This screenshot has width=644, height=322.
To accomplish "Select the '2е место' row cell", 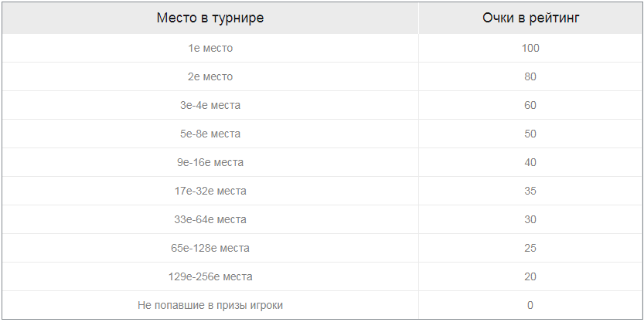I will pyautogui.click(x=210, y=76).
